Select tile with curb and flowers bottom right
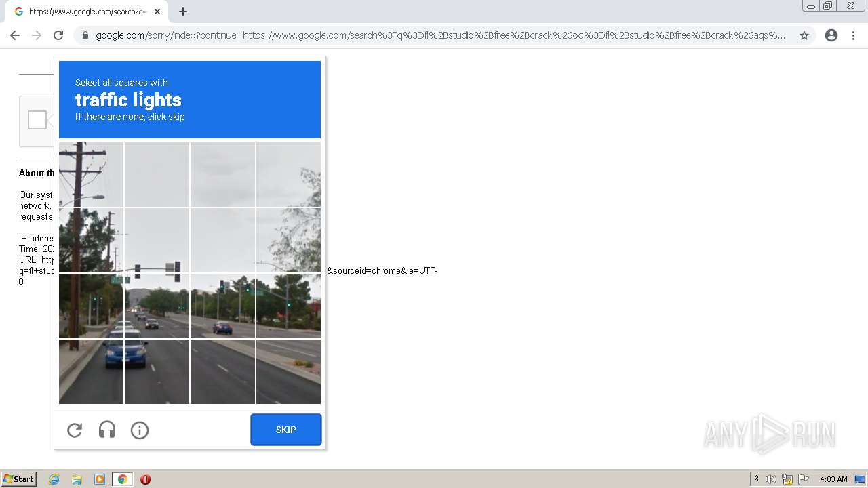Screen dimensions: 868x488 pos(288,371)
